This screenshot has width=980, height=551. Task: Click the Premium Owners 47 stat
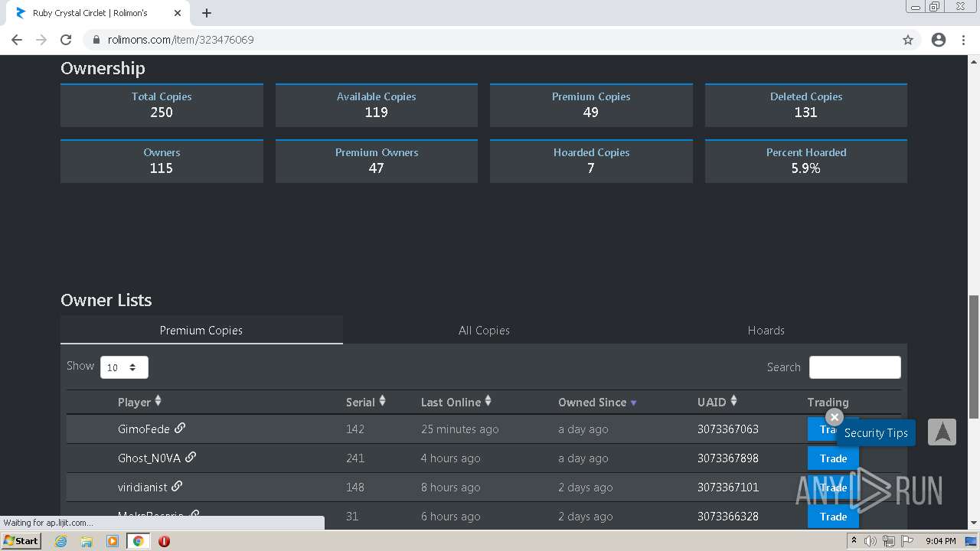point(377,161)
